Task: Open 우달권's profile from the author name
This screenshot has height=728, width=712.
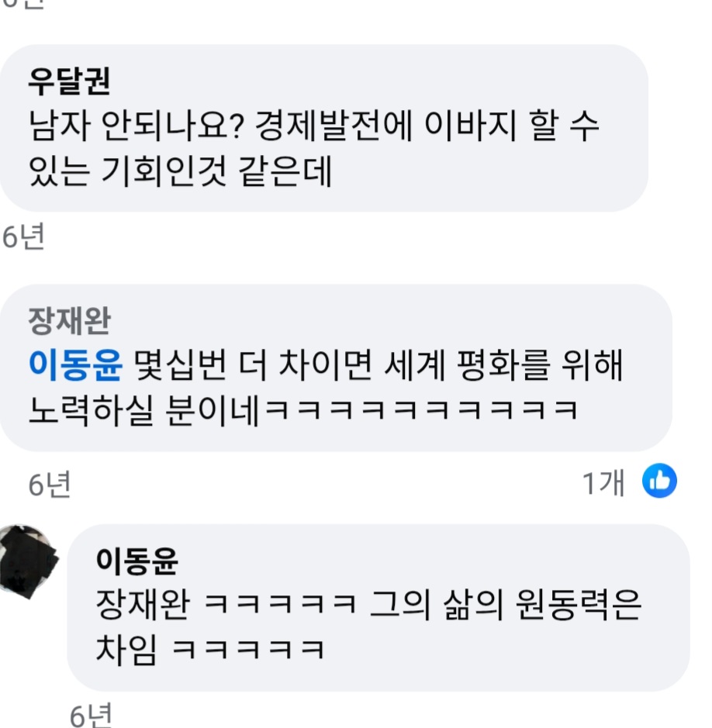Action: click(69, 81)
